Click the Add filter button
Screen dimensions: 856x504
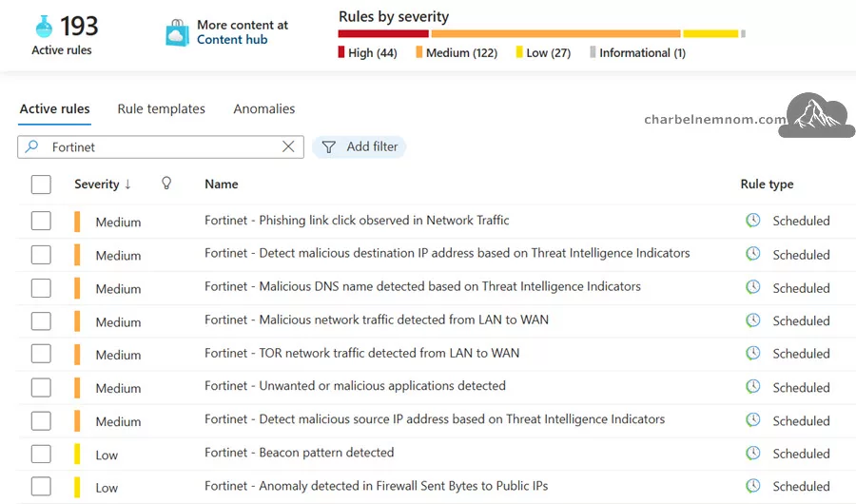360,146
